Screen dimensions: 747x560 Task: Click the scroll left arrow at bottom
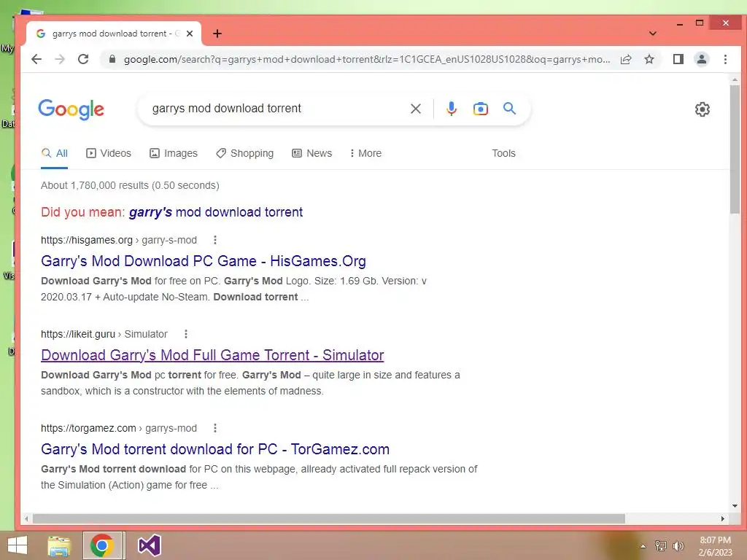pyautogui.click(x=27, y=518)
